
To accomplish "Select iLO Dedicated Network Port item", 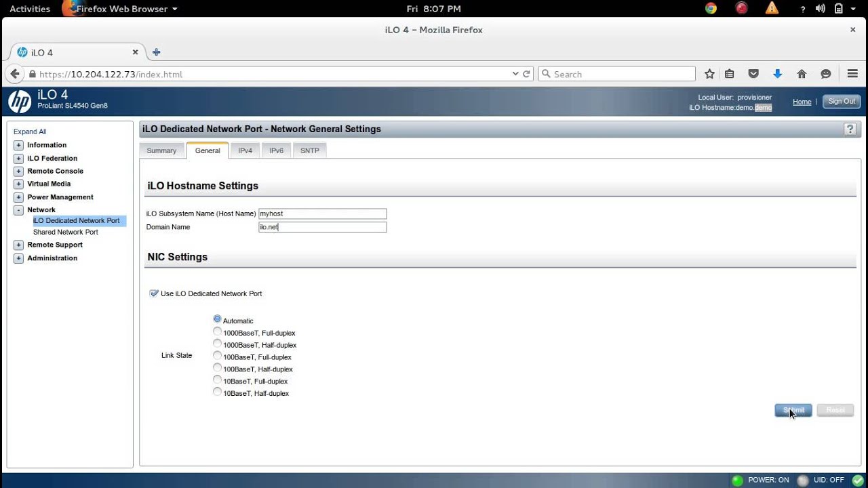I will click(x=77, y=220).
